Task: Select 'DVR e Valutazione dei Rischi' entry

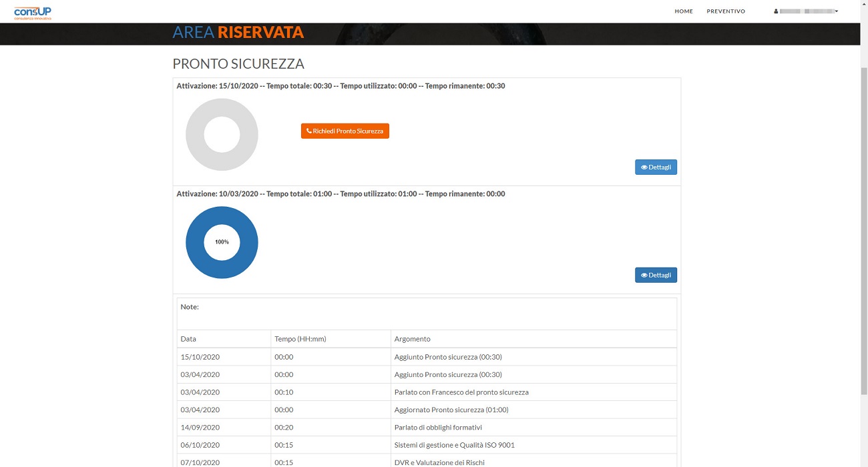Action: [x=439, y=462]
